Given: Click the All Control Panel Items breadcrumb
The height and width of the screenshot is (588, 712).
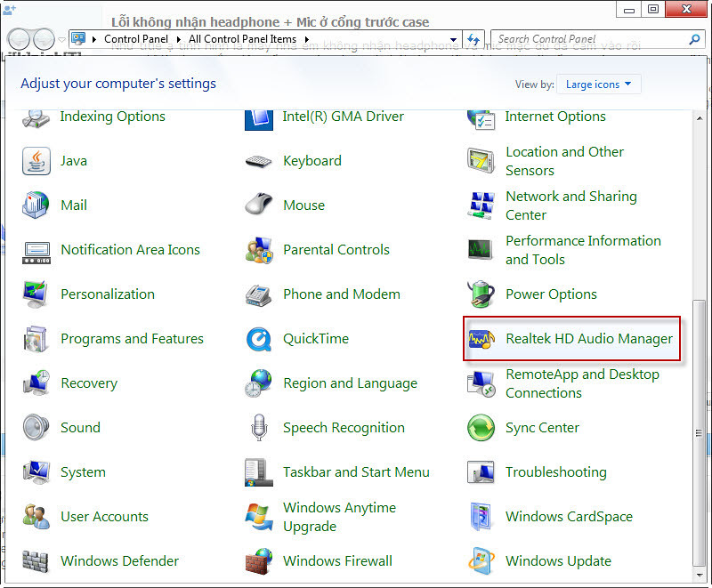Looking at the screenshot, I should (242, 39).
